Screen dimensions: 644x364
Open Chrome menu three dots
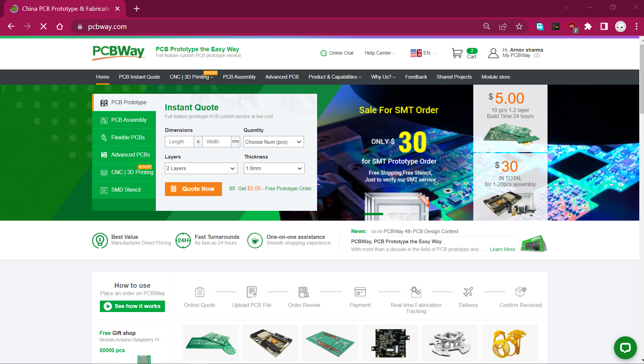click(636, 26)
